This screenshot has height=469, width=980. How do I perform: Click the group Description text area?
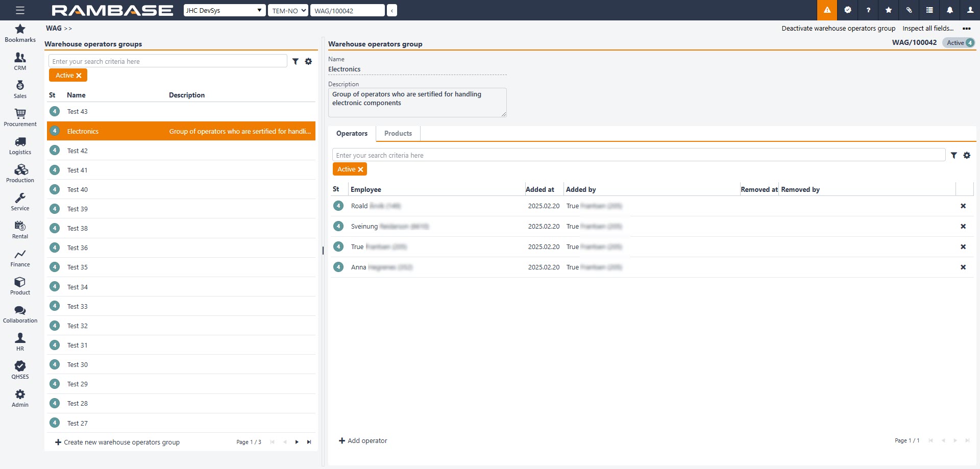click(416, 102)
